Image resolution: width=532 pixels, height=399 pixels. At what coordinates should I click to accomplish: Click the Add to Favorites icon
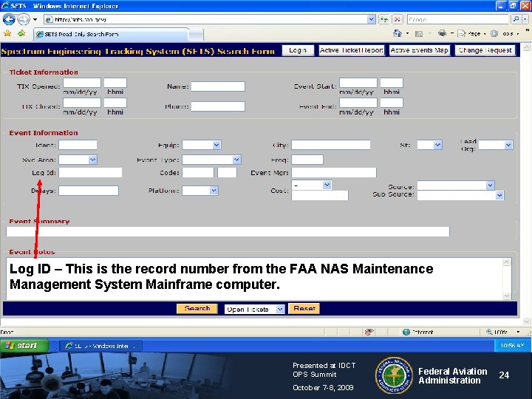pos(21,33)
